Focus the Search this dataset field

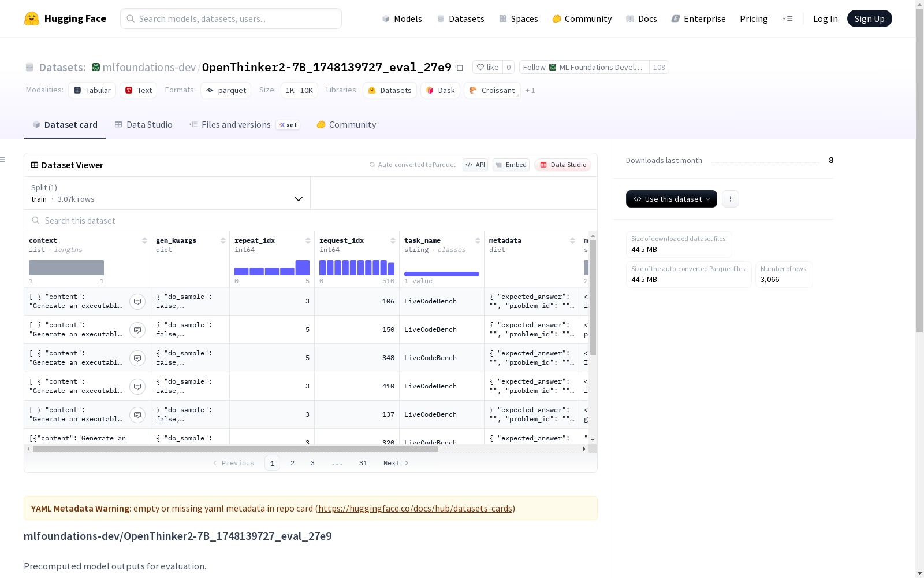311,220
